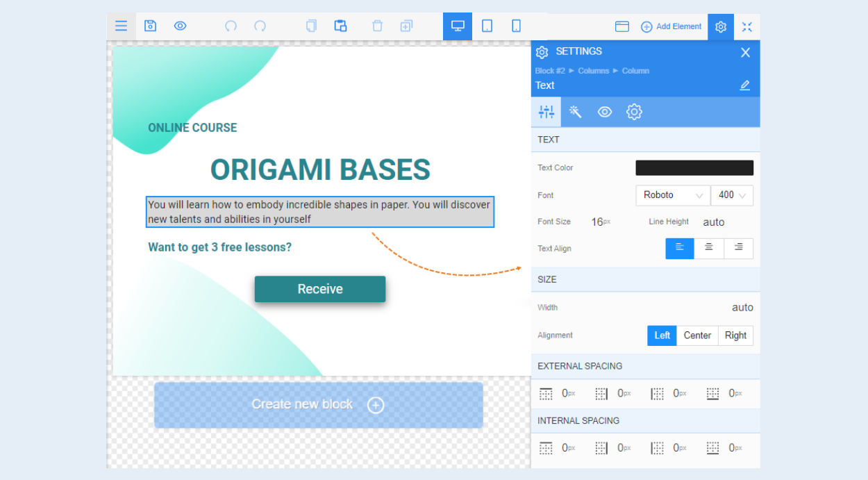Screen dimensions: 868x480
Task: Open the Roboto font dropdown
Action: coord(673,195)
